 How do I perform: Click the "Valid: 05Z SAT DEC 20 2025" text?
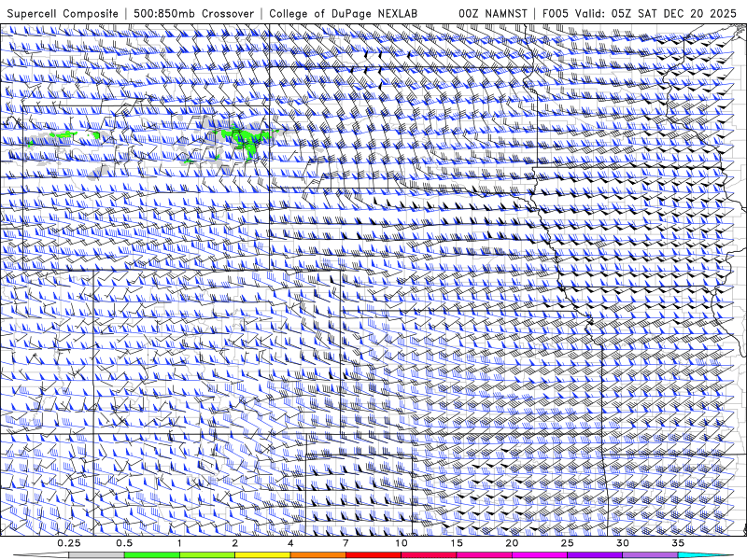click(655, 13)
